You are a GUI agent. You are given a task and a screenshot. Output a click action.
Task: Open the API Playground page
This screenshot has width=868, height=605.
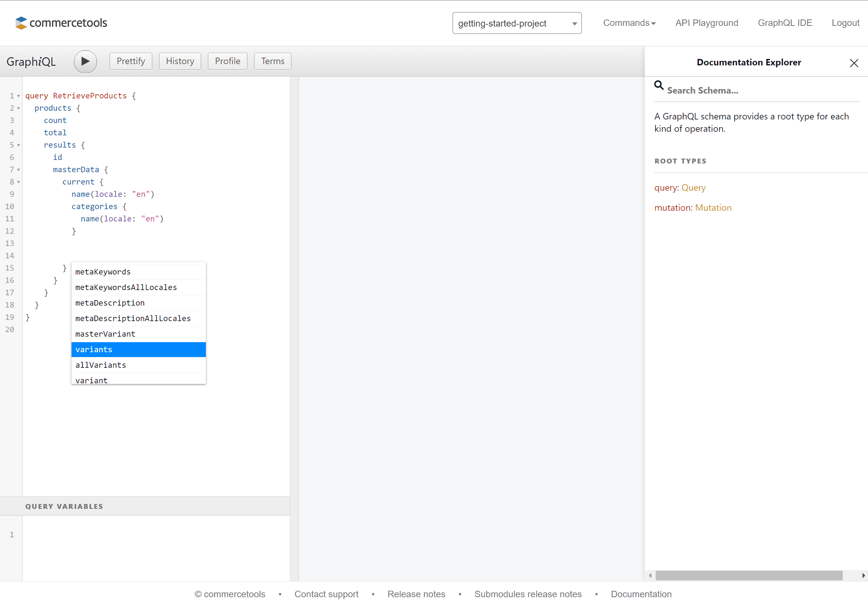[706, 23]
